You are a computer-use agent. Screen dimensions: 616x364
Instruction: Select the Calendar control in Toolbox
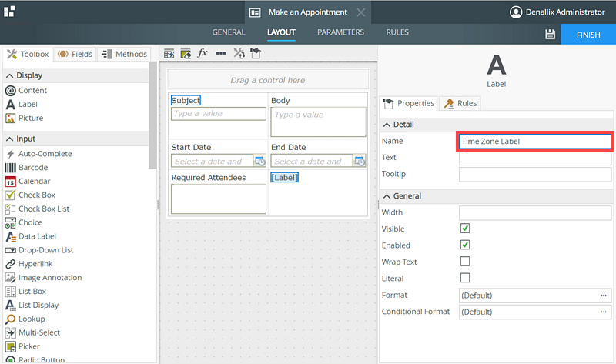coord(34,182)
